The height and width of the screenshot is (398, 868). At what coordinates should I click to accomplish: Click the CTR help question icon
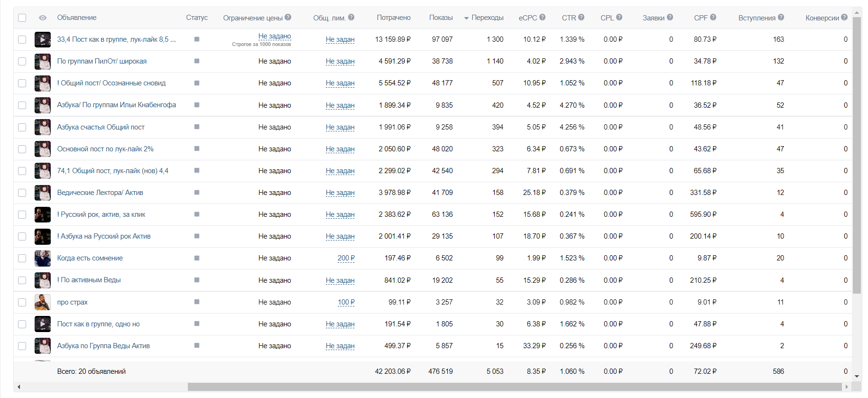pyautogui.click(x=581, y=17)
